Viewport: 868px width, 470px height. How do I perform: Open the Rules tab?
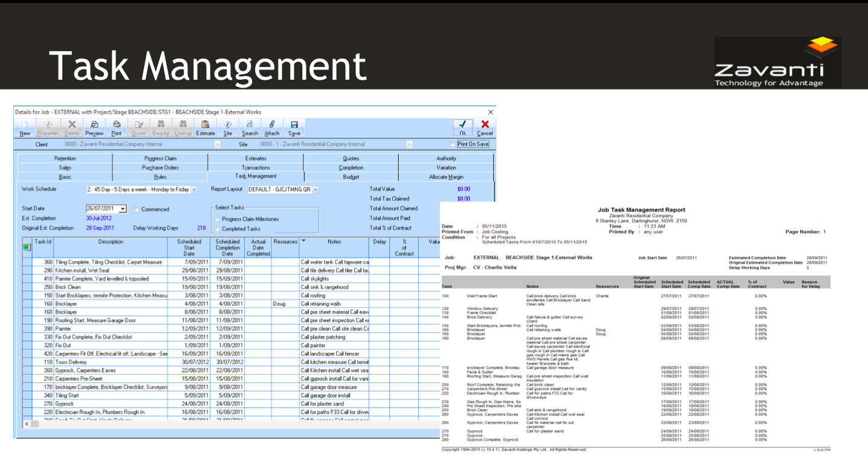tap(160, 177)
